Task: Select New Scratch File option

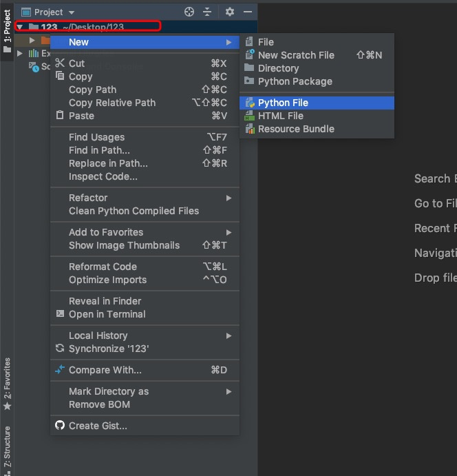Action: [296, 55]
